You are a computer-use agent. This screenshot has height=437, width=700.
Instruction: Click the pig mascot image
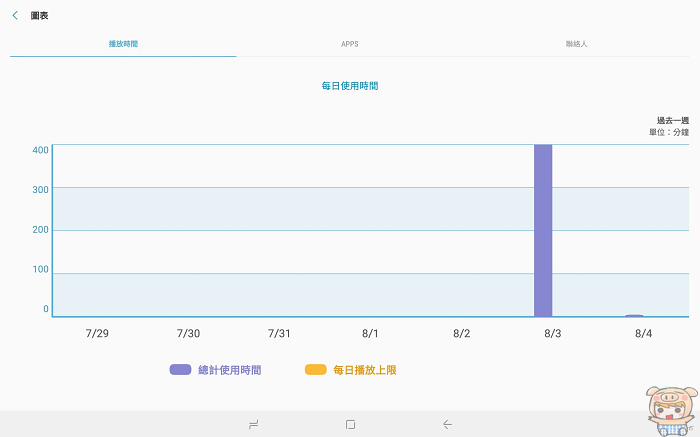[671, 411]
